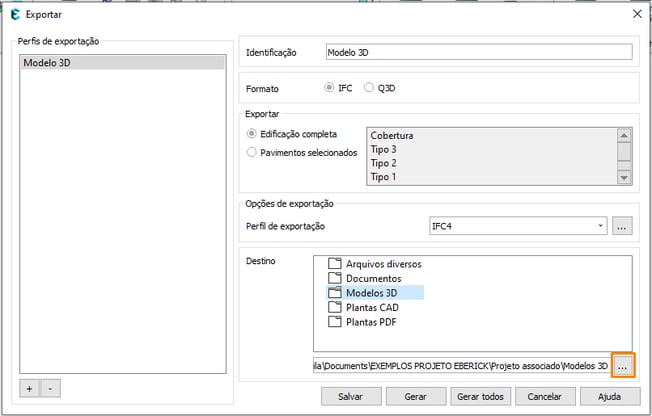The image size is (652, 416).
Task: Add a new export profile with plus
Action: tap(29, 386)
